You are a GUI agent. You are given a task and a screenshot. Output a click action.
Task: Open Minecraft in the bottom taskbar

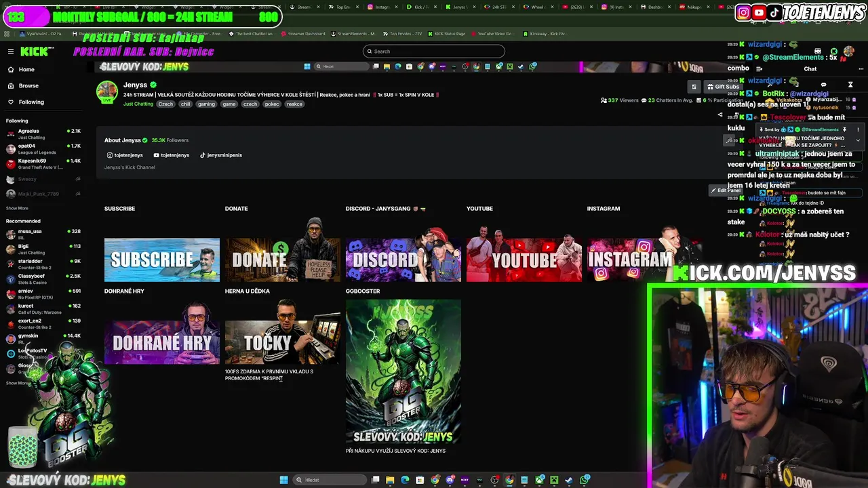pyautogui.click(x=554, y=480)
